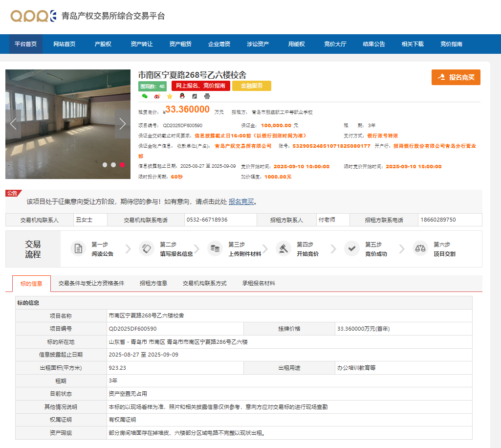
Task: Open 涉讼资产 menu item
Action: click(258, 44)
